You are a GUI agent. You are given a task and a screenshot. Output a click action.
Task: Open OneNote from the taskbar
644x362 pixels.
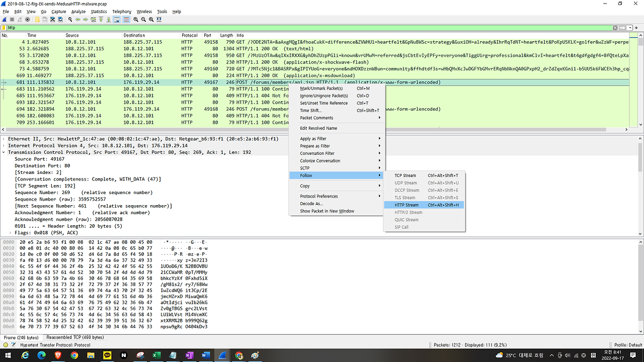tap(189, 355)
